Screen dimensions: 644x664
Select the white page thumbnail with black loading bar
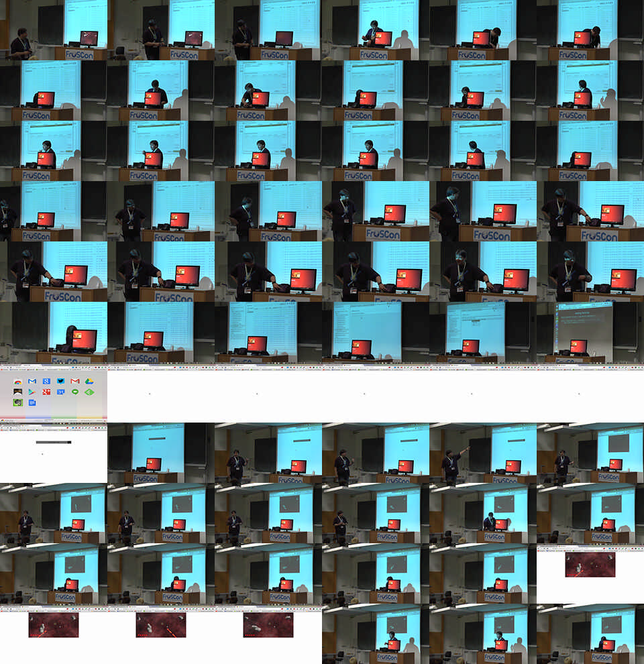click(x=54, y=453)
